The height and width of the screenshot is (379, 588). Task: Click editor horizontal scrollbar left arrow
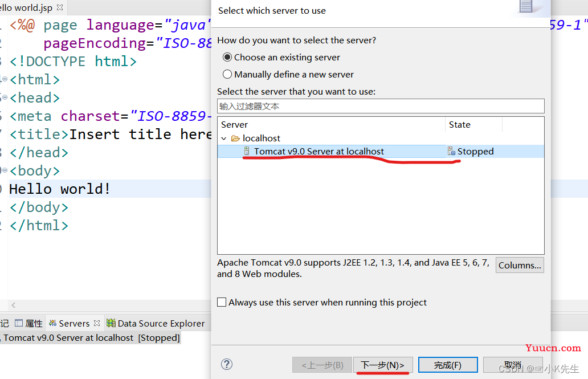tap(14, 305)
